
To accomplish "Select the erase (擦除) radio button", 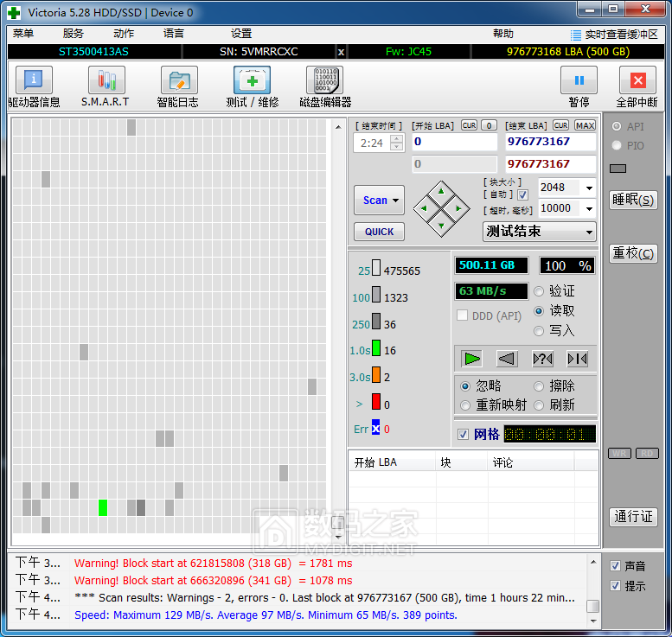I will (539, 386).
